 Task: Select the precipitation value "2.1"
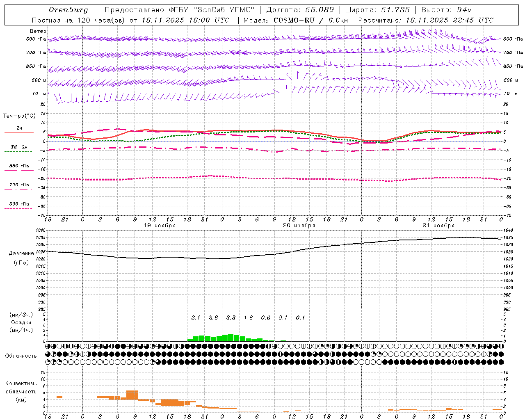(x=196, y=317)
